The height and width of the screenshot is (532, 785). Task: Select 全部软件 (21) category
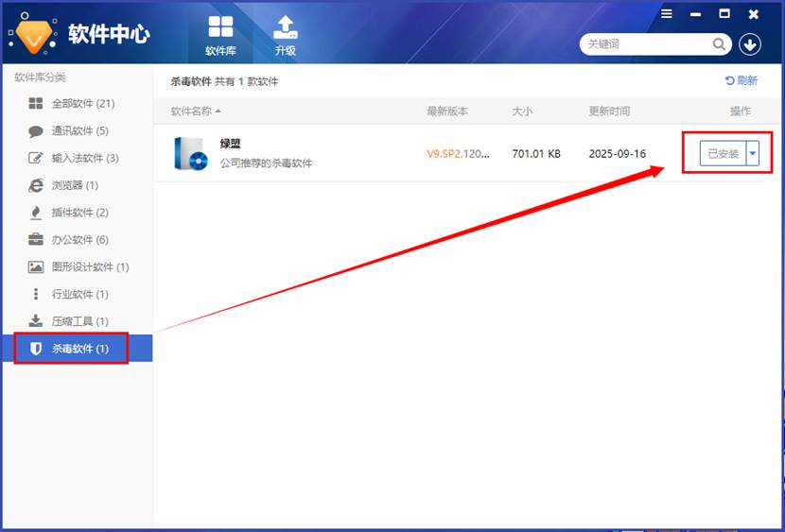82,104
